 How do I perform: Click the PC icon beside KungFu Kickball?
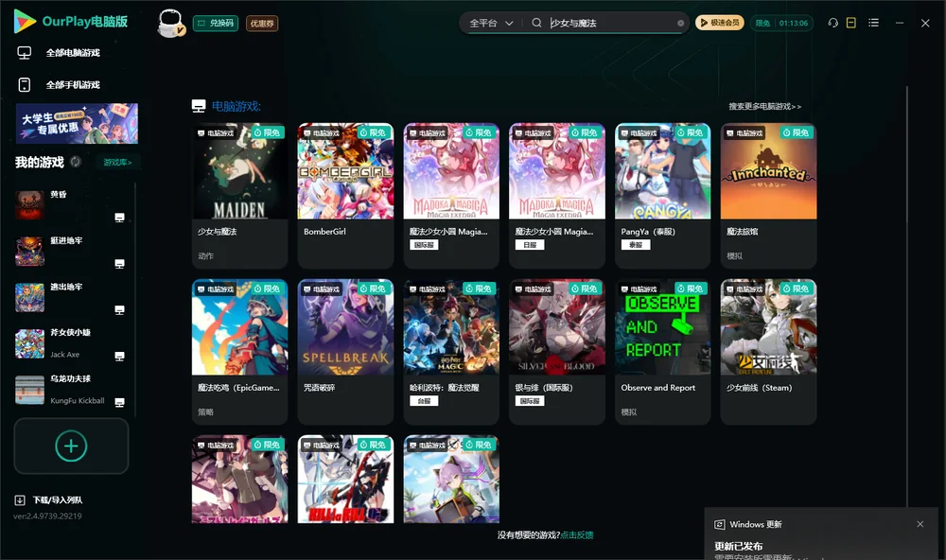[119, 403]
